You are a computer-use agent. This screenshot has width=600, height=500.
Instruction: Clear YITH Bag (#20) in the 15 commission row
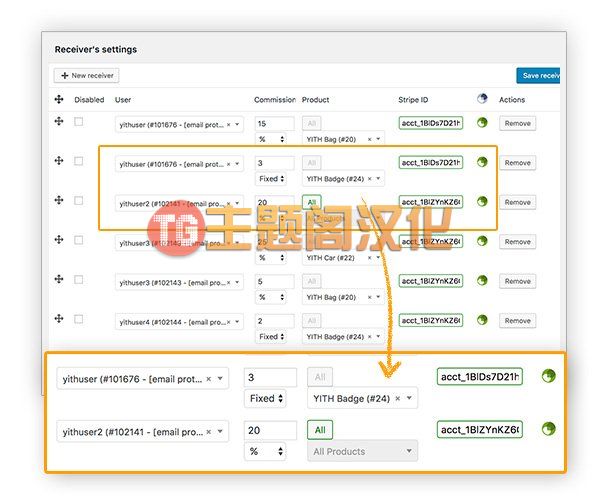click(x=369, y=140)
